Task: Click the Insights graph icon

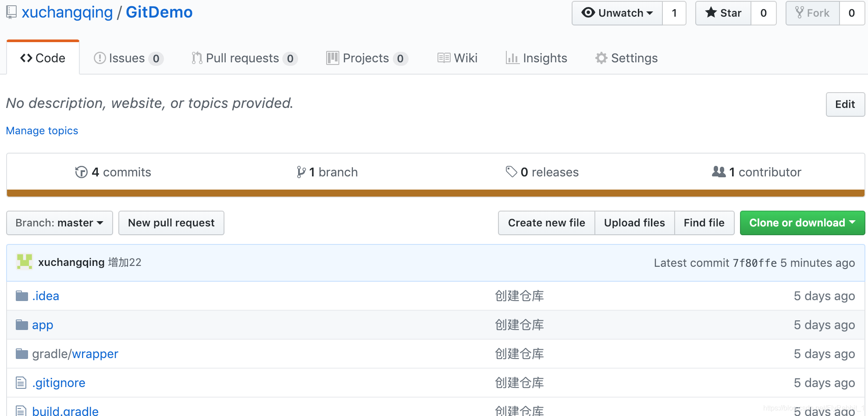Action: [x=512, y=58]
